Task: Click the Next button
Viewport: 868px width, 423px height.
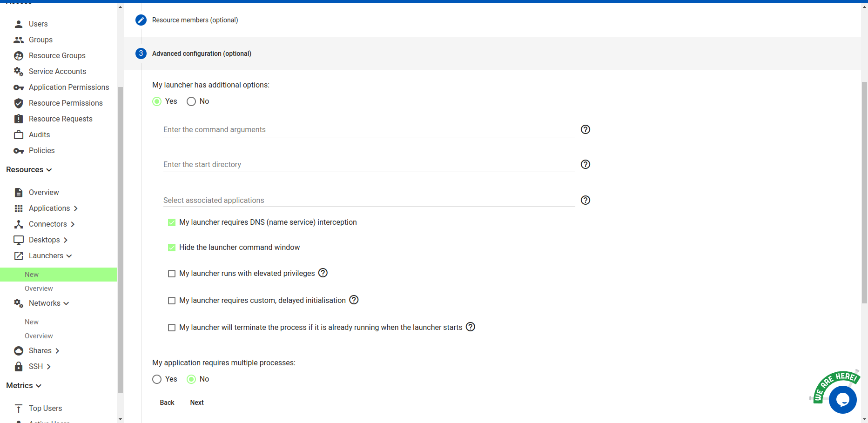Action: click(x=196, y=402)
